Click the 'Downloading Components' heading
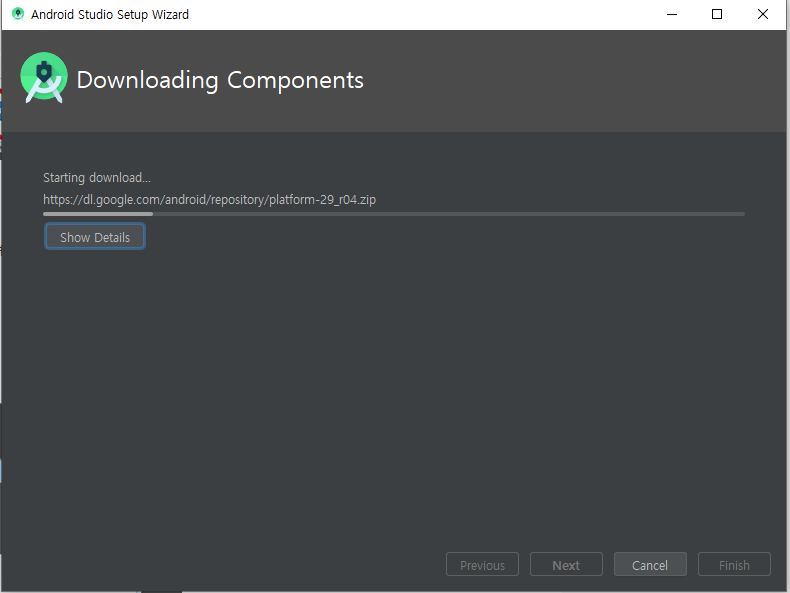The width and height of the screenshot is (790, 593). click(x=220, y=81)
